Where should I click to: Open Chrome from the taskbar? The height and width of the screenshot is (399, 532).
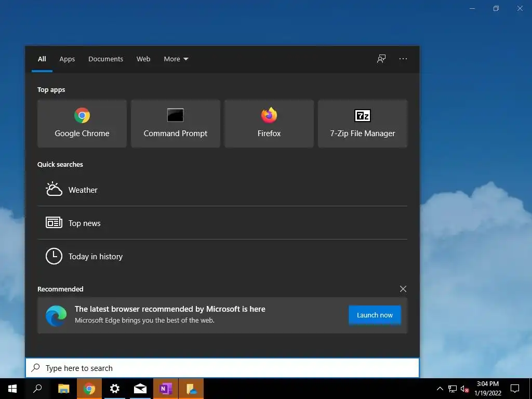click(x=89, y=389)
